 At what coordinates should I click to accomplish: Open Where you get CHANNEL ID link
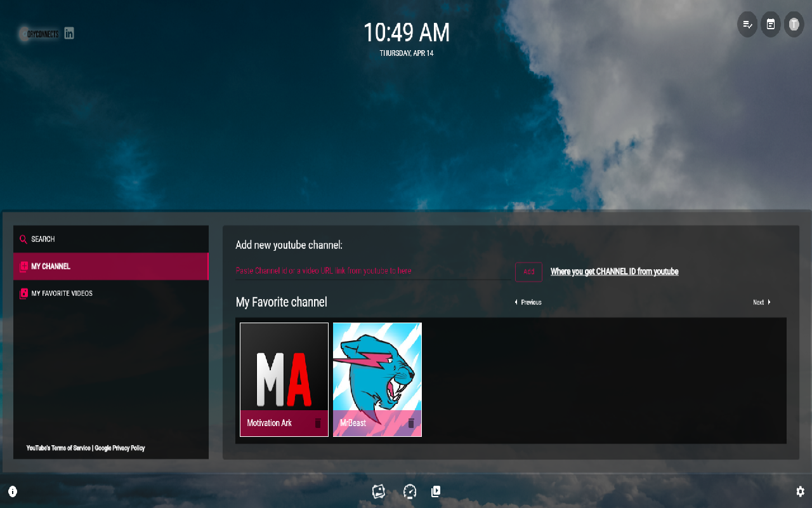coord(615,272)
